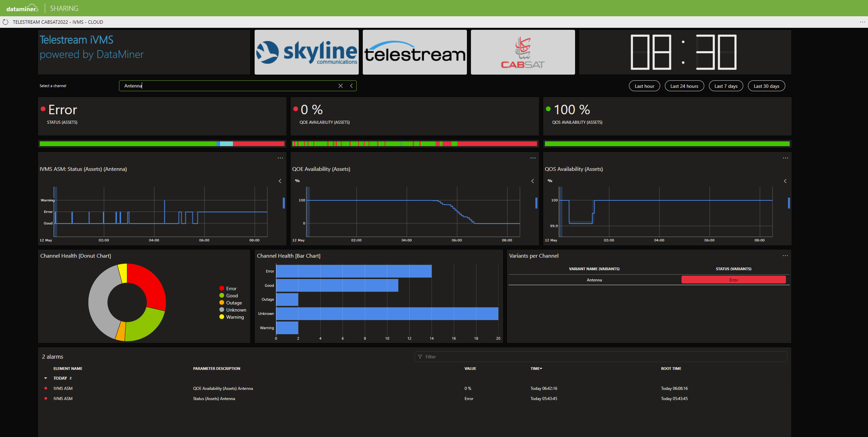
Task: Click the CABSAT logo tile
Action: (523, 52)
